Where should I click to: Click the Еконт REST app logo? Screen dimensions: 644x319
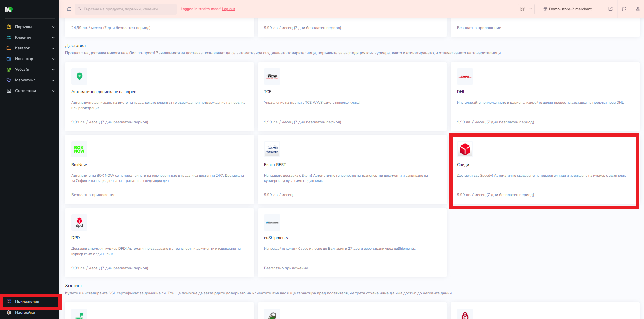[272, 149]
